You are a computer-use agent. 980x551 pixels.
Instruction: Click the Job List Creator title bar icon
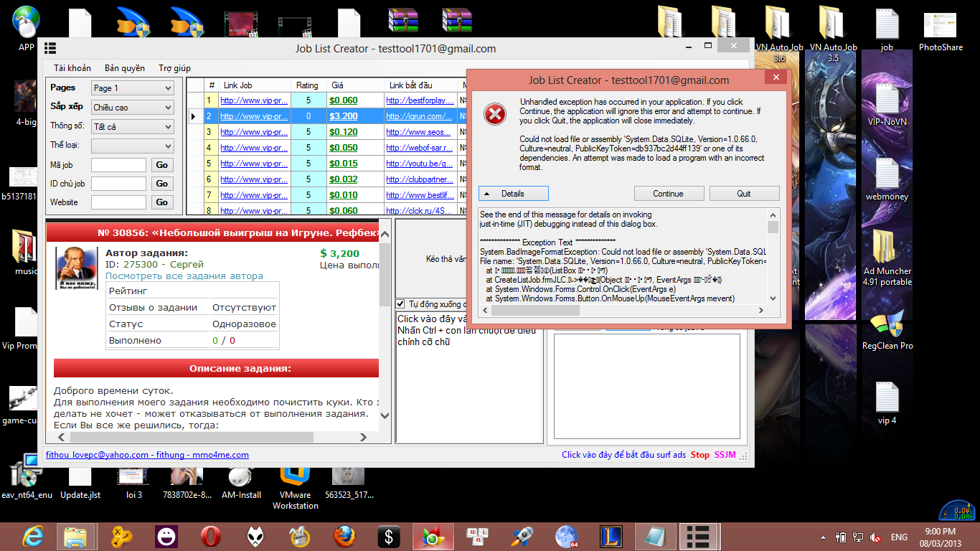pos(50,49)
